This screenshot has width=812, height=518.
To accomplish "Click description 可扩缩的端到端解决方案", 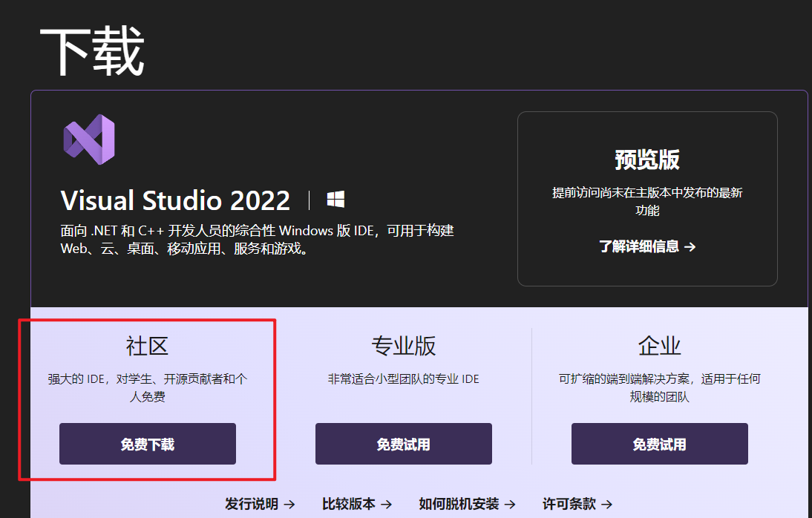I will click(659, 388).
